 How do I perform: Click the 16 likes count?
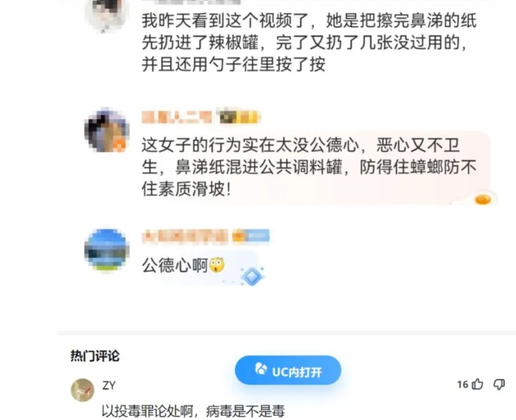coord(463,384)
